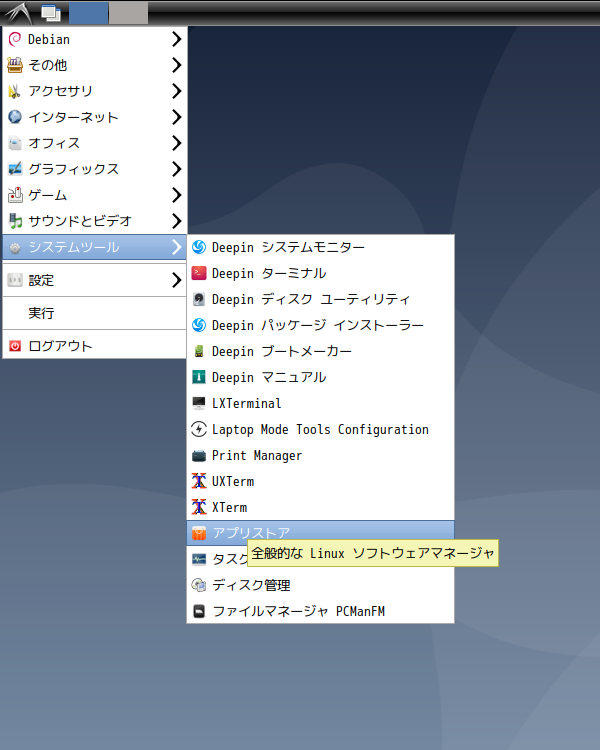600x750 pixels.
Task: Launch Deepin ブートメーカー
Action: (x=321, y=351)
